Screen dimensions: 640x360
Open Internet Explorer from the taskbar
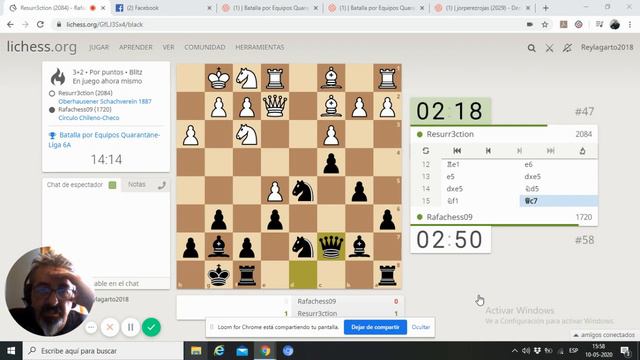[219, 351]
